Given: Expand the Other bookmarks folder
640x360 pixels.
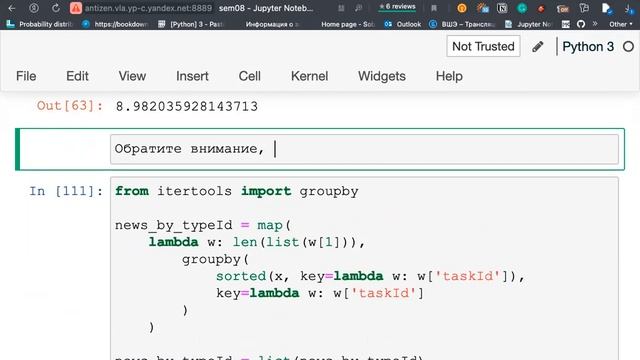Looking at the screenshot, I should [x=620, y=24].
